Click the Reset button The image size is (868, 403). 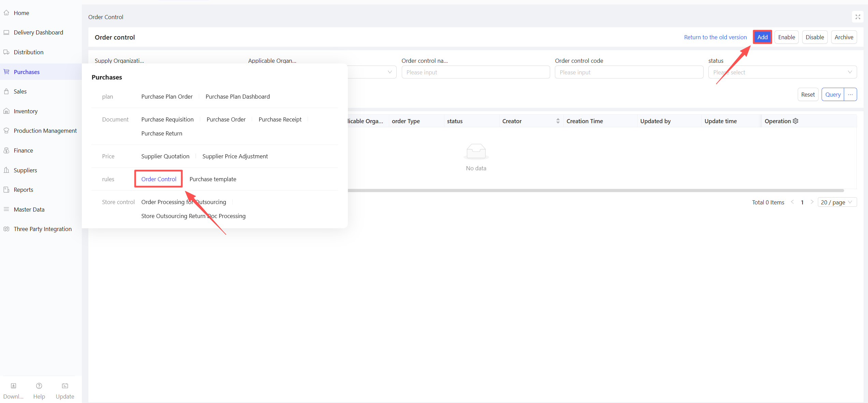point(808,95)
